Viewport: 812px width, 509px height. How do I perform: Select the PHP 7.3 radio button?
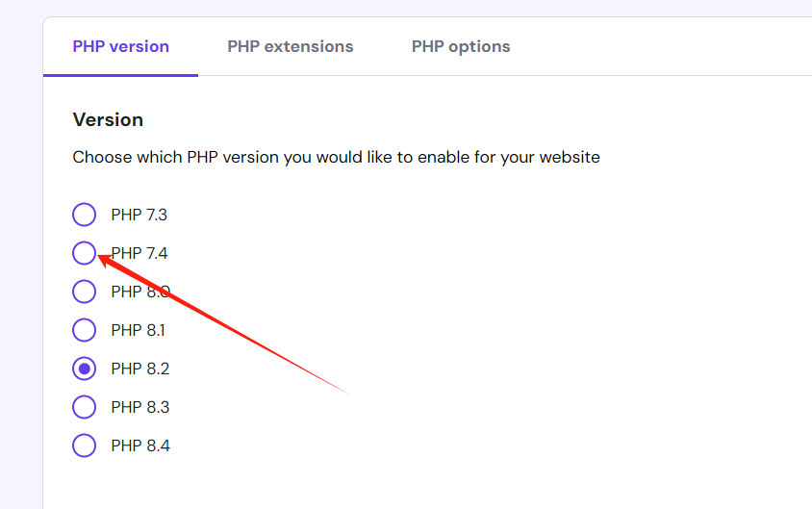click(x=85, y=215)
